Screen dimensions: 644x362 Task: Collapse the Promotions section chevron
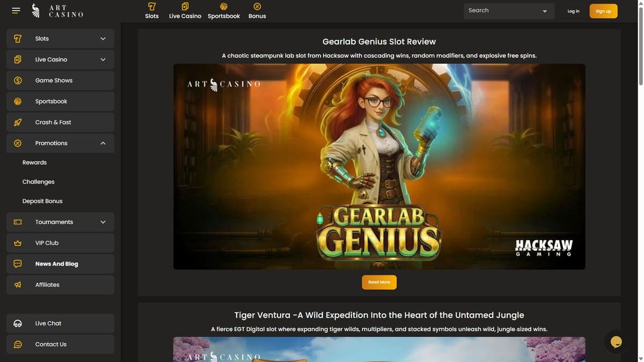tap(103, 143)
